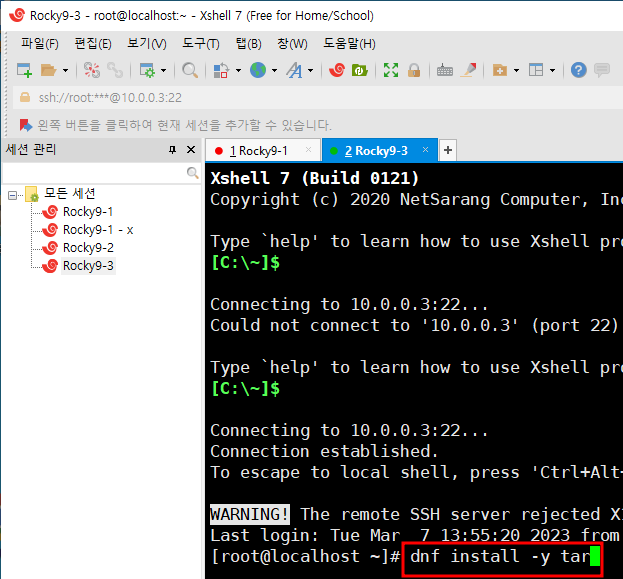Image resolution: width=623 pixels, height=579 pixels.
Task: Click the session search magnifier icon
Action: (x=192, y=173)
